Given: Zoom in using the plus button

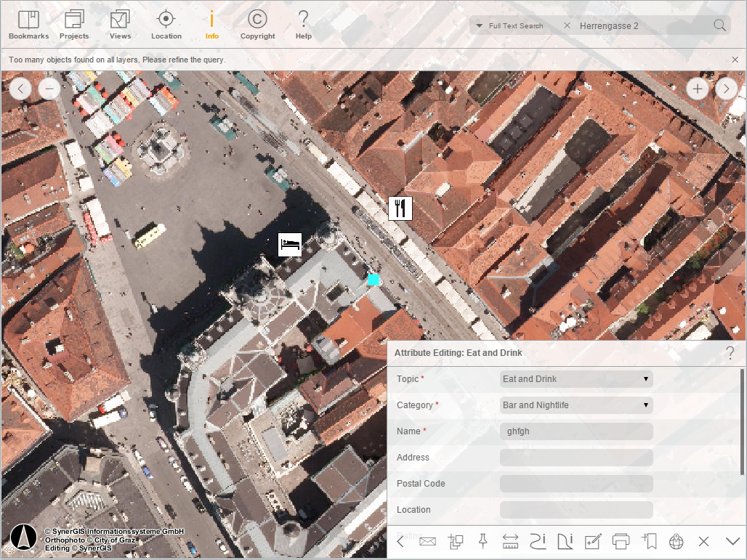Looking at the screenshot, I should tap(697, 88).
